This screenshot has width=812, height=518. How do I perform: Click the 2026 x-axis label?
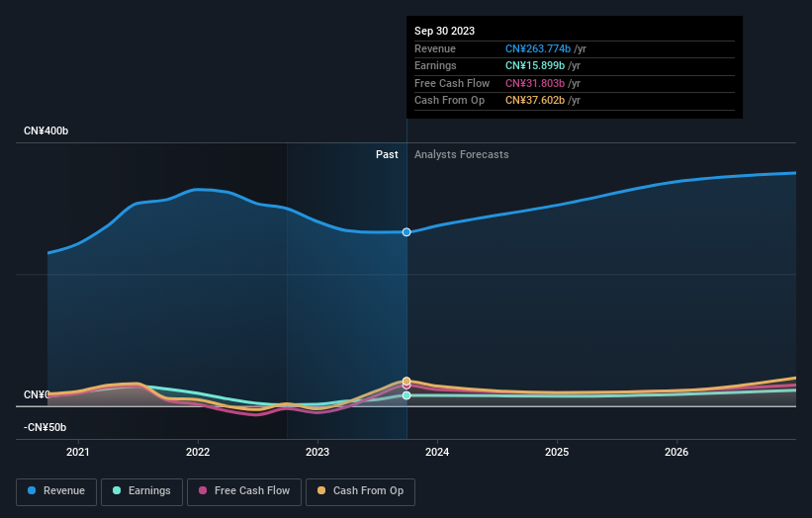pos(677,452)
